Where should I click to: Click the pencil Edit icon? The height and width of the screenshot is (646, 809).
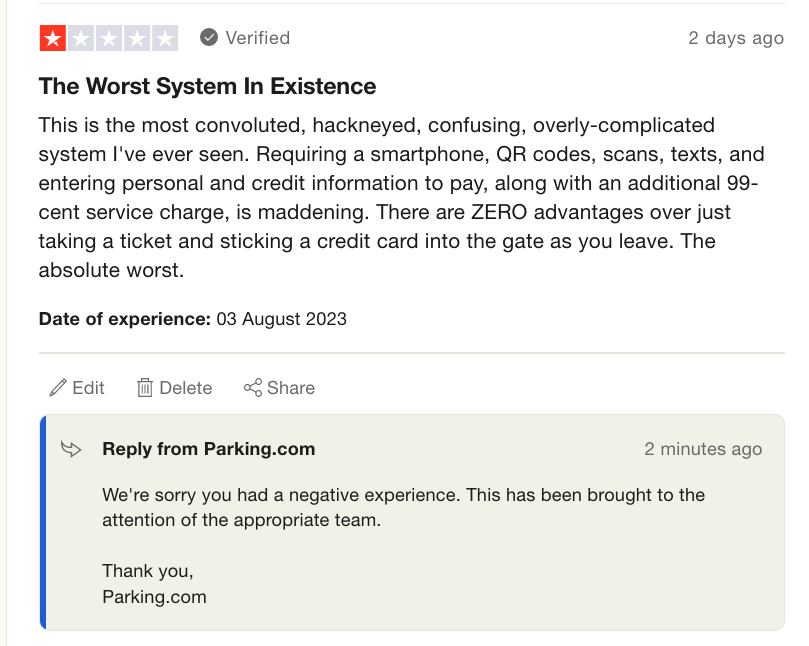(58, 388)
